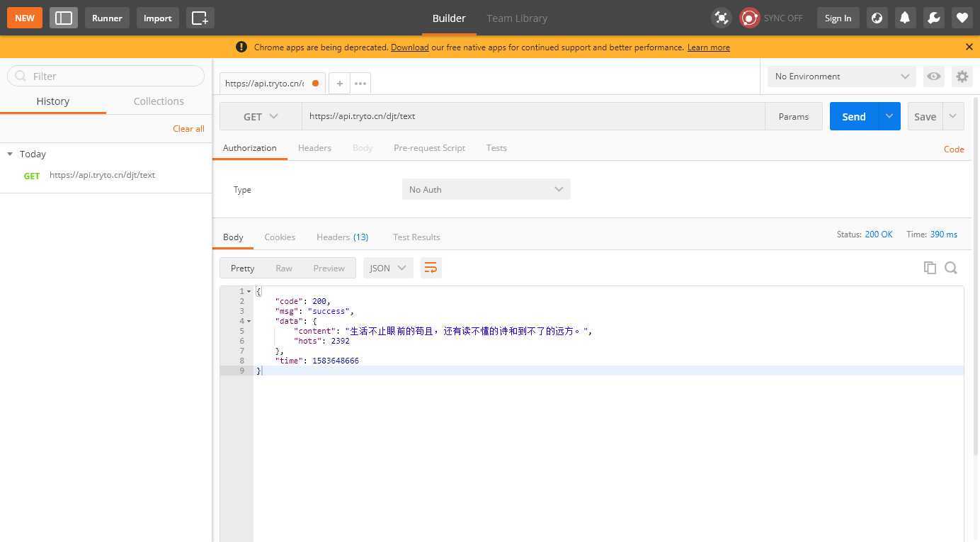Viewport: 980px width, 542px height.
Task: Focus the sidebar Filter field
Action: click(106, 76)
